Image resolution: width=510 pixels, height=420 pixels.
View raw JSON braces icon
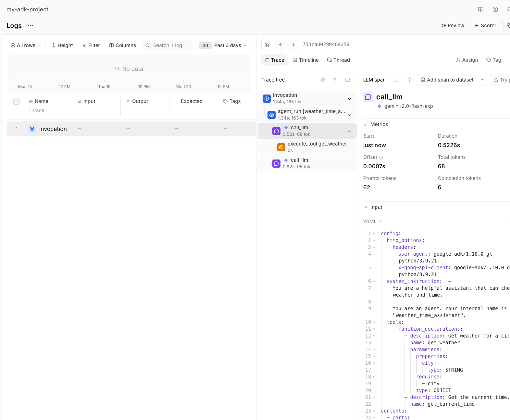(x=396, y=80)
